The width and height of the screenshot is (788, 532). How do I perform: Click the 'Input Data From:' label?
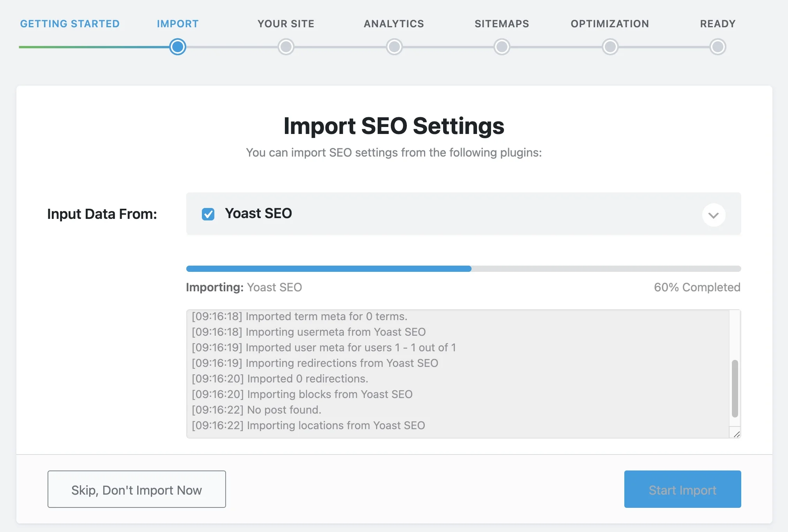102,214
